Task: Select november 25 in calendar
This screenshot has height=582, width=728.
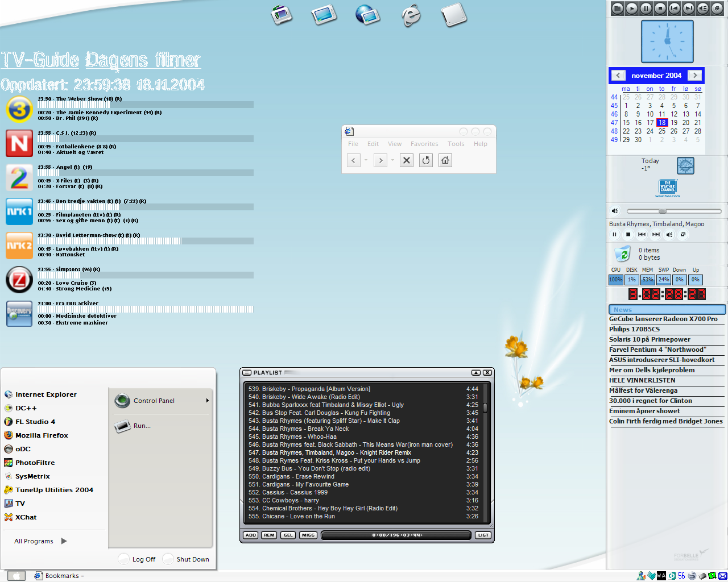Action: [662, 131]
